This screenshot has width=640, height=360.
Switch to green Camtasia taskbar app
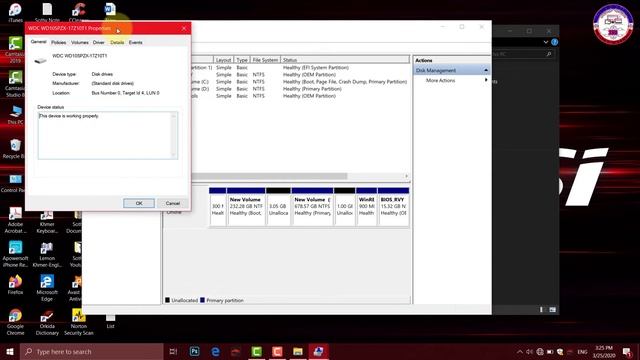pyautogui.click(x=256, y=351)
